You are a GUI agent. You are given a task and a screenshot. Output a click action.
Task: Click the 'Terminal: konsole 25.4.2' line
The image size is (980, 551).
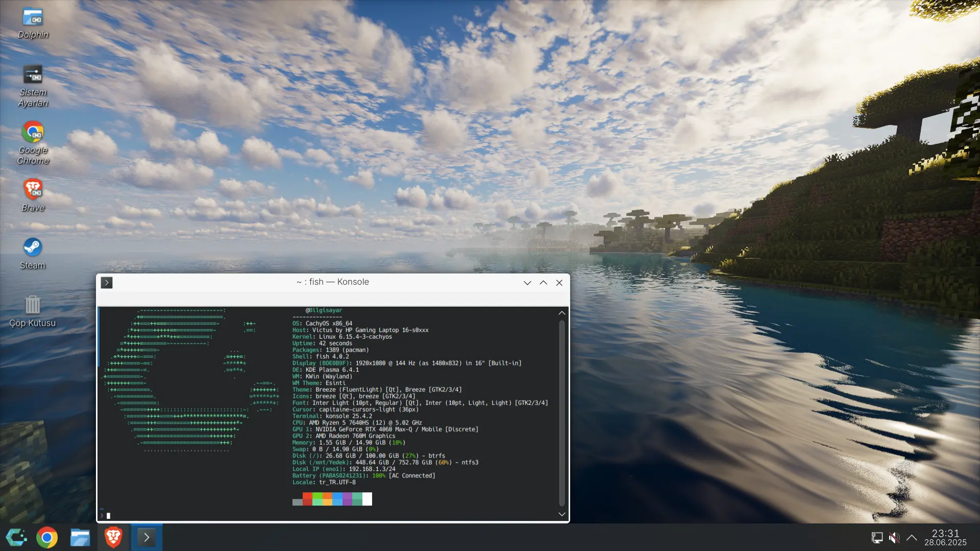[x=332, y=416]
